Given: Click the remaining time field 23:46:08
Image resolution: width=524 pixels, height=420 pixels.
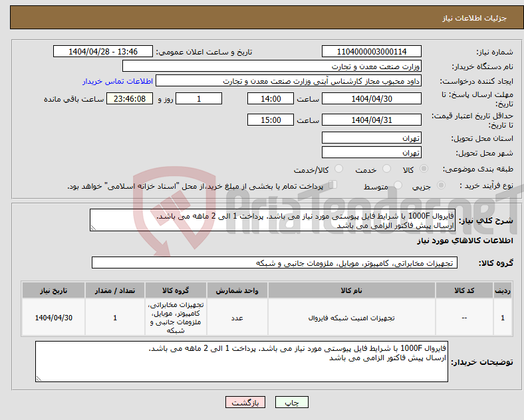Looking at the screenshot, I should (130, 99).
